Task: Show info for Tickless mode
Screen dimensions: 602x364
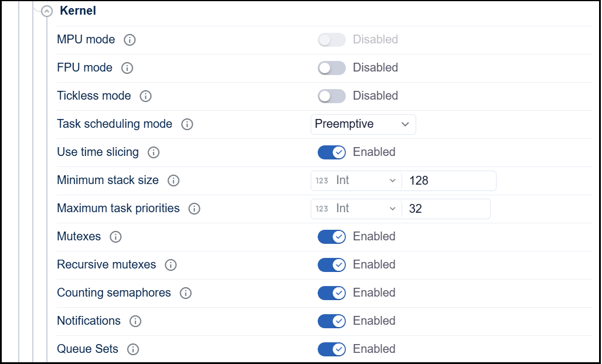Action: 146,96
